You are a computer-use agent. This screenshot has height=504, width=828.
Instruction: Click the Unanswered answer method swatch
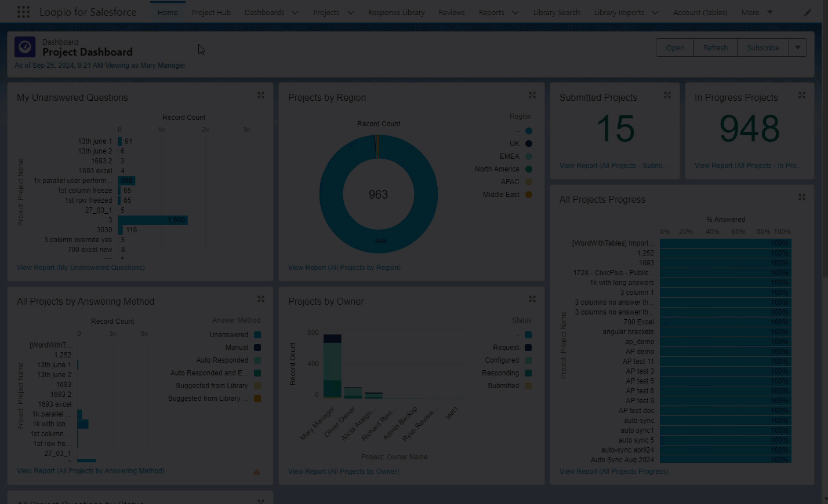tap(257, 335)
